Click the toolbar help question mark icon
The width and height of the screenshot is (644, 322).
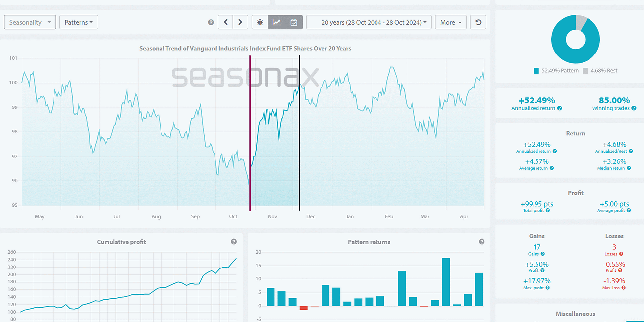211,22
